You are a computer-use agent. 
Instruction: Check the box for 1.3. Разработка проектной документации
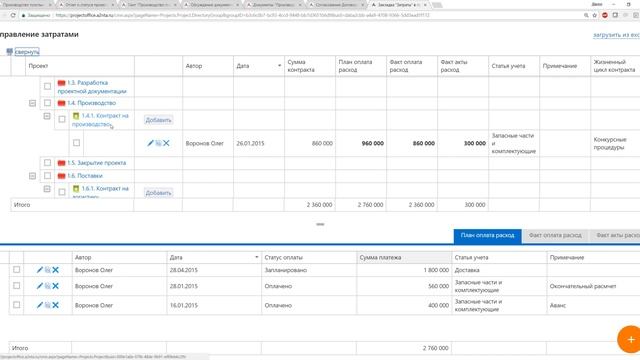47,86
